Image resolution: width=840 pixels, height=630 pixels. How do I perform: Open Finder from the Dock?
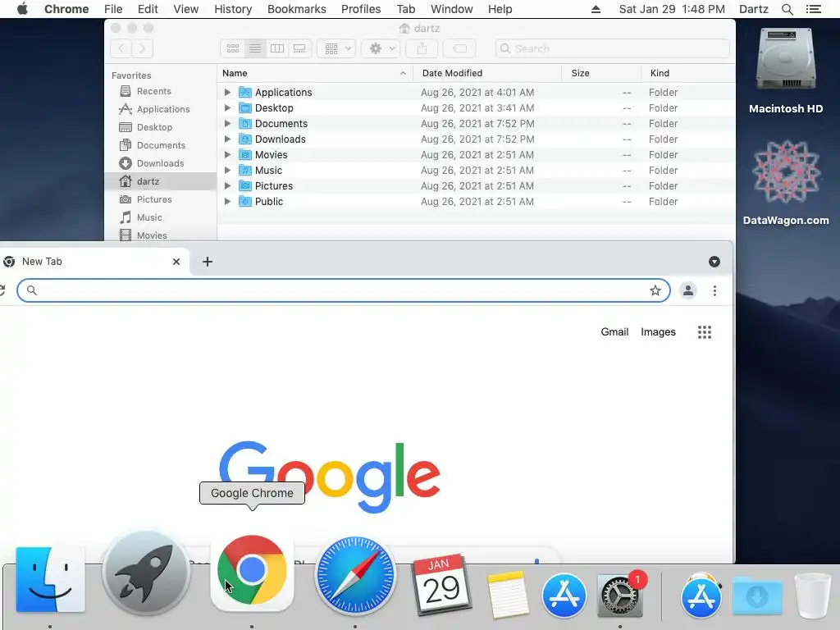point(50,580)
